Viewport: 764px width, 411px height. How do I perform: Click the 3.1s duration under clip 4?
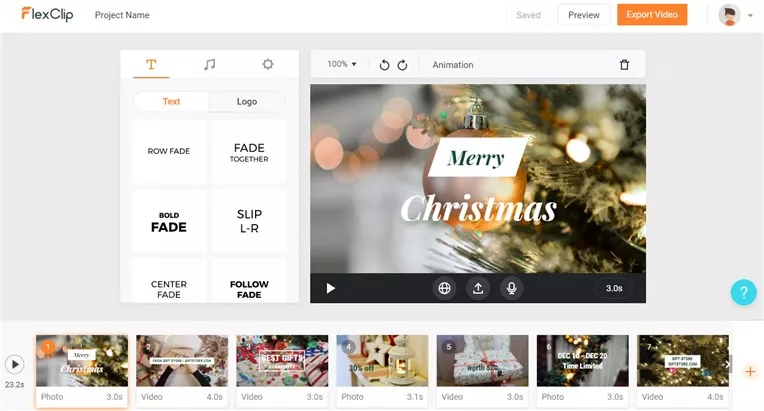[415, 397]
